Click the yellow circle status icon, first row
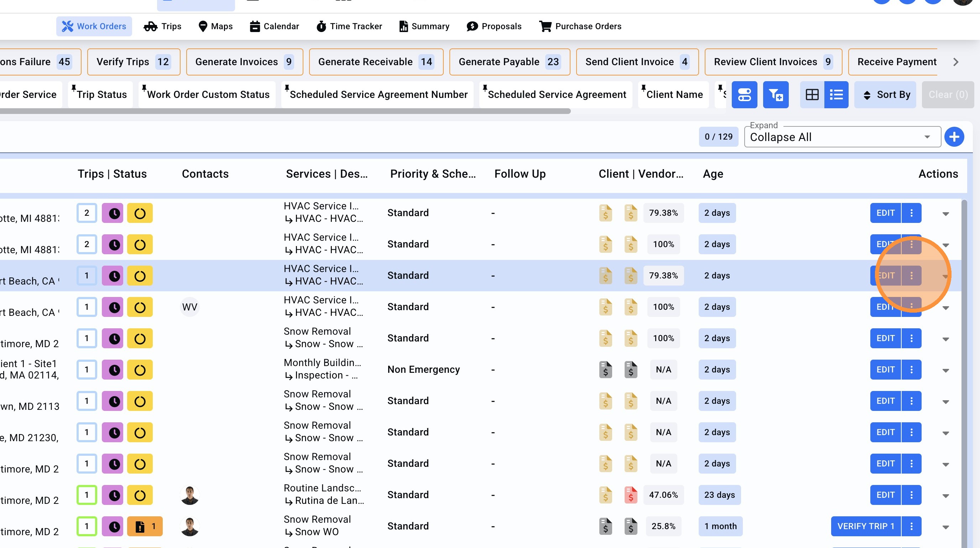Image resolution: width=980 pixels, height=548 pixels. click(x=140, y=213)
